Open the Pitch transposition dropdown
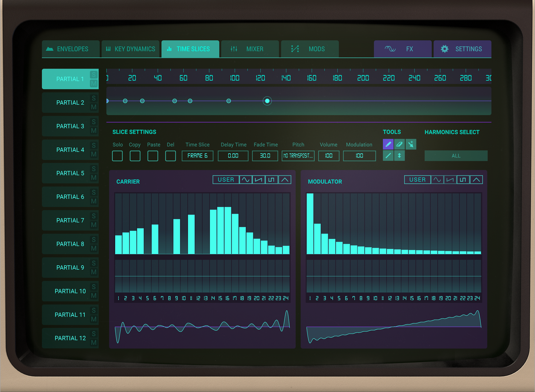Viewport: 535px width, 392px height. point(298,156)
